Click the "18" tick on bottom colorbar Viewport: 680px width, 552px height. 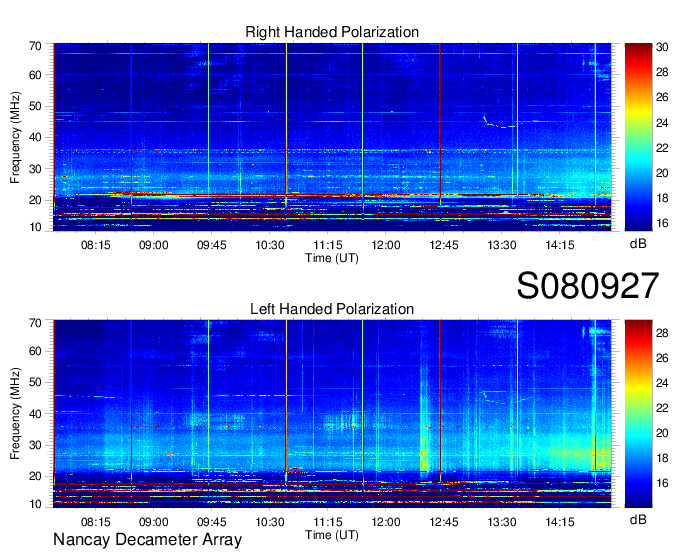click(662, 458)
